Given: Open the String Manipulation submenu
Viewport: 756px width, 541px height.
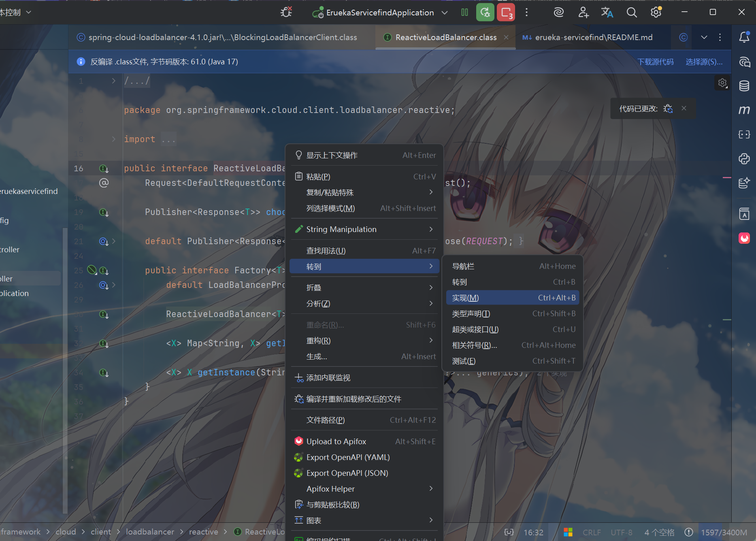Looking at the screenshot, I should [364, 229].
